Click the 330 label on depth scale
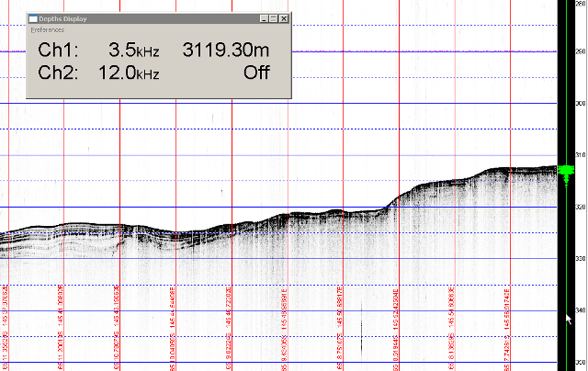Viewport: 588px width, 371px height. (x=581, y=260)
